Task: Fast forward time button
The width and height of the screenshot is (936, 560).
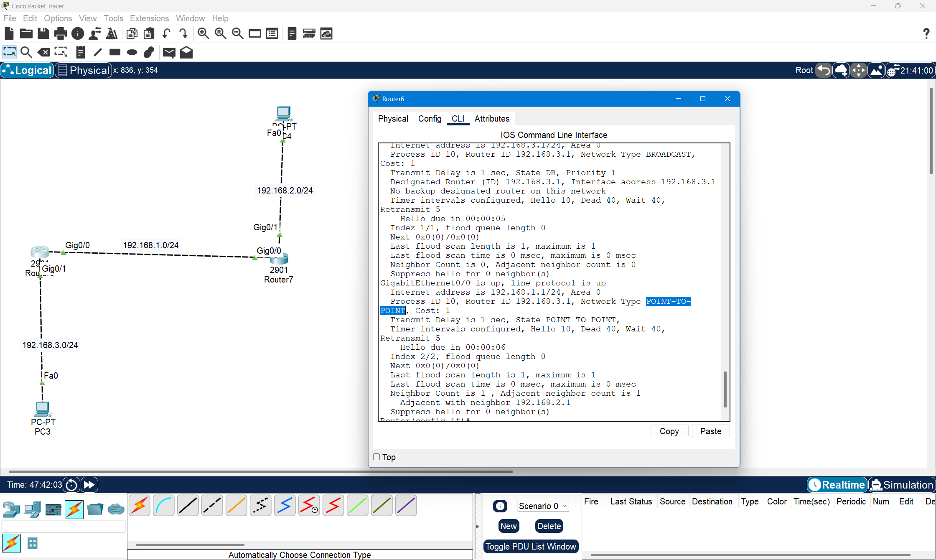Action: point(89,485)
